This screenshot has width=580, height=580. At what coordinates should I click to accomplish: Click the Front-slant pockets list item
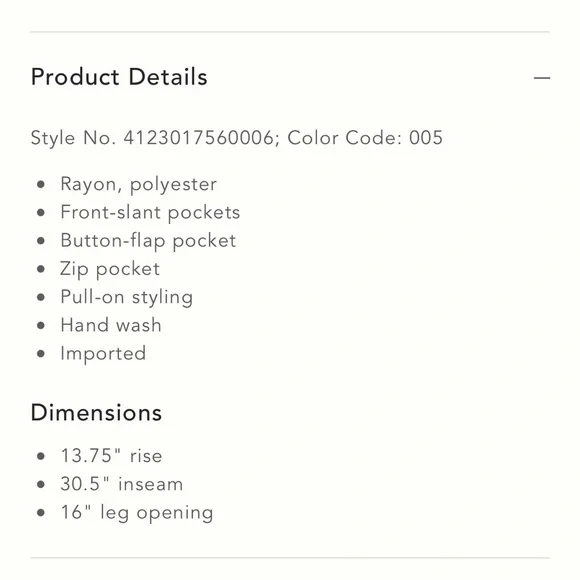[x=150, y=212]
